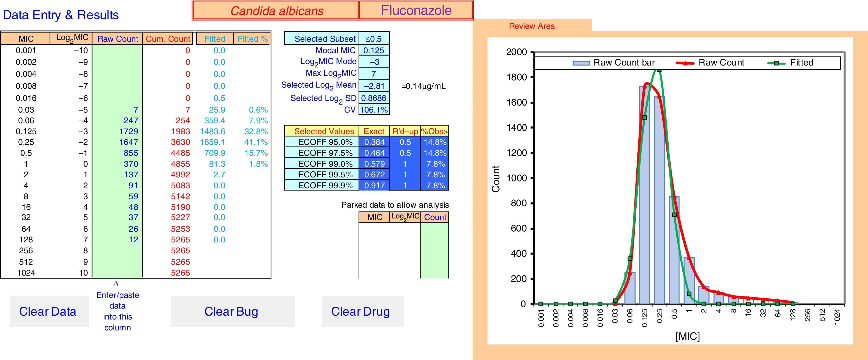868x360 pixels.
Task: Click the Modal MIC value 0.125
Action: pos(374,50)
